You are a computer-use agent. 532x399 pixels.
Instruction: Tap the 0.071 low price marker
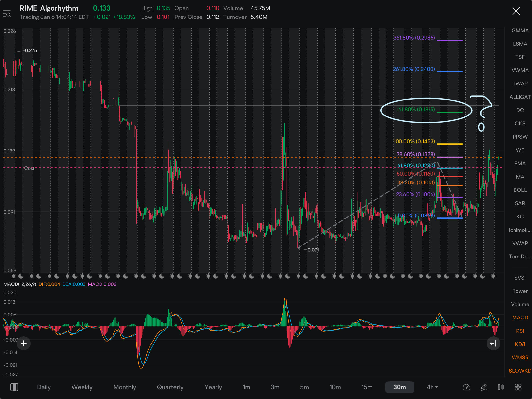313,250
